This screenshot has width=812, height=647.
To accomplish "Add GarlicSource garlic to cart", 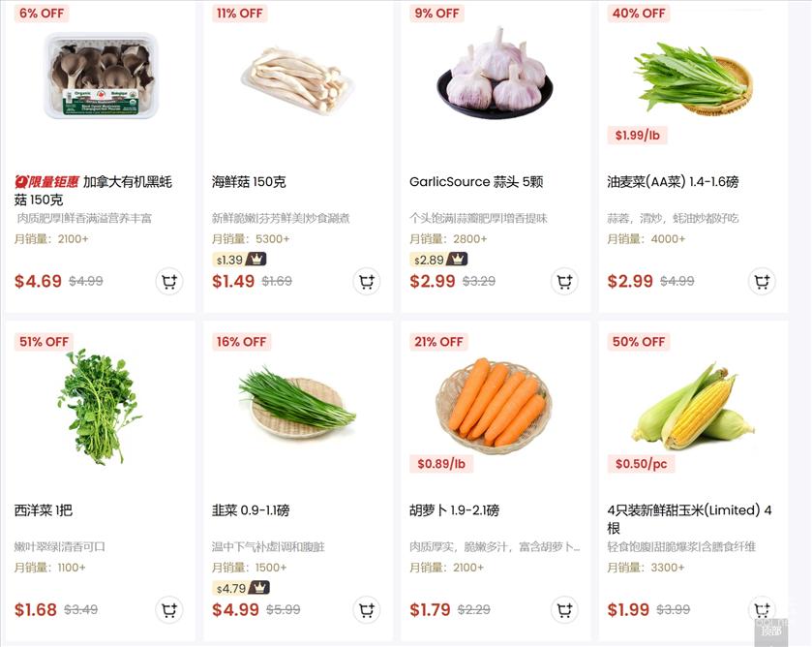I will point(564,282).
